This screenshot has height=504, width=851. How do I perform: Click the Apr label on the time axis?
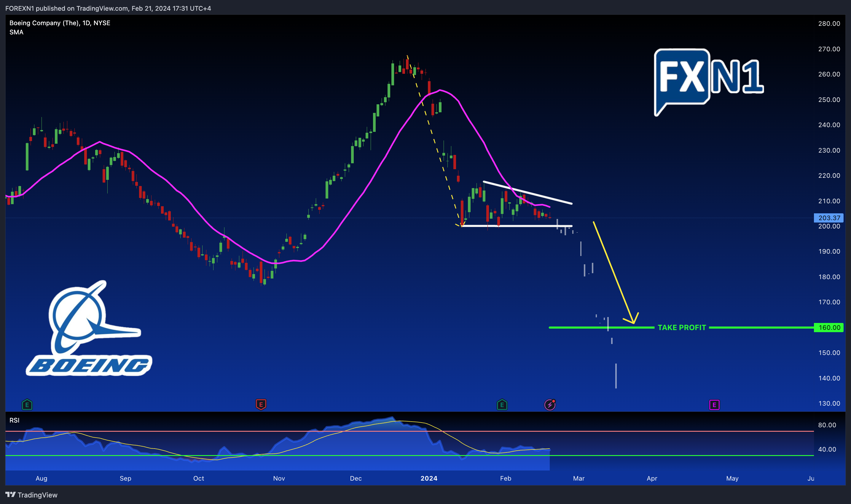pos(652,478)
